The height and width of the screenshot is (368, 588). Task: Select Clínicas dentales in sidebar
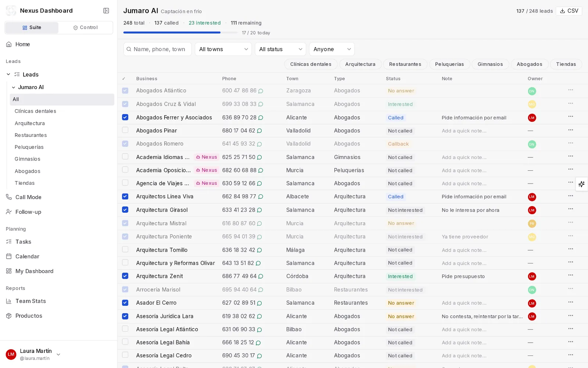pyautogui.click(x=35, y=111)
